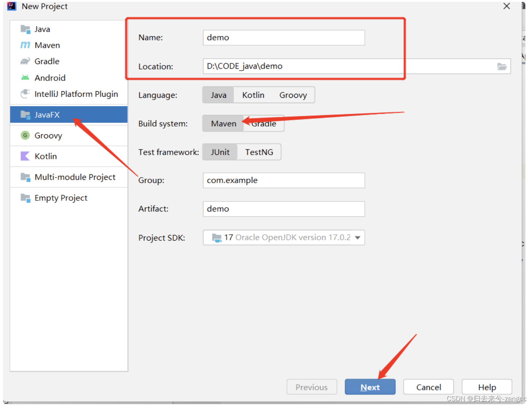The image size is (532, 406).
Task: Click the Previous button
Action: [x=312, y=387]
